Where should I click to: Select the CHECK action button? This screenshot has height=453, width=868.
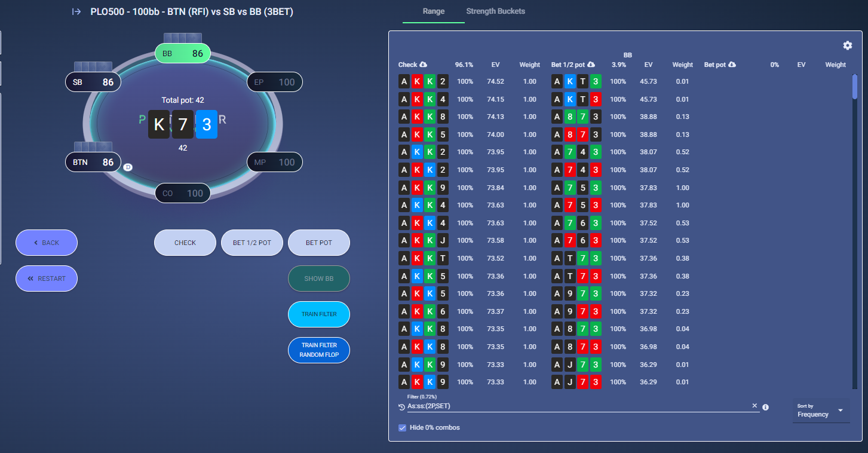(x=185, y=243)
